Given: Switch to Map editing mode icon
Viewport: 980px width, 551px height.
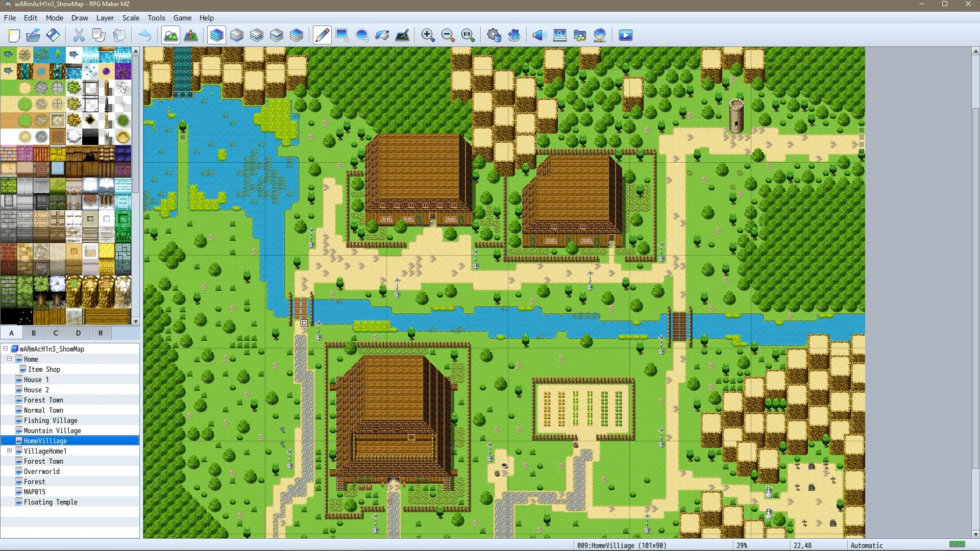Looking at the screenshot, I should [x=170, y=35].
